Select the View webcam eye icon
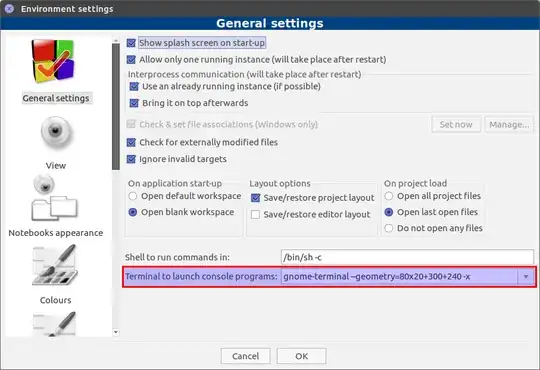Screen dimensions: 540x370 pos(55,132)
